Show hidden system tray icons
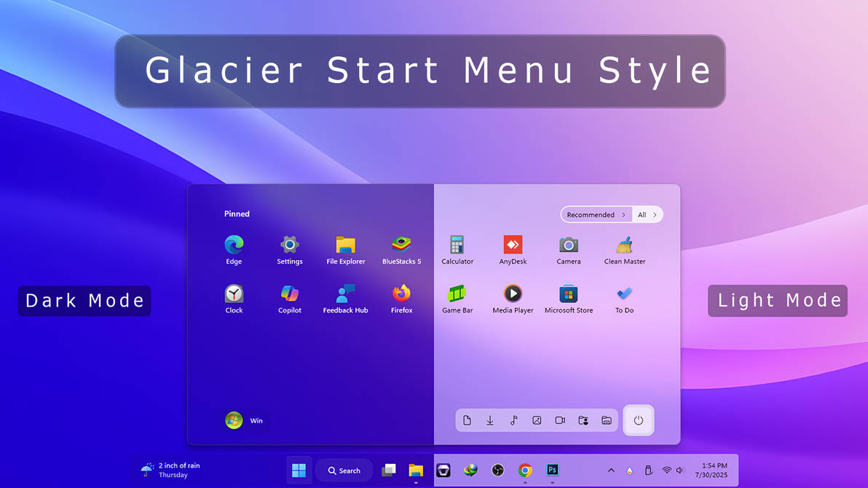Image resolution: width=868 pixels, height=488 pixels. (611, 471)
